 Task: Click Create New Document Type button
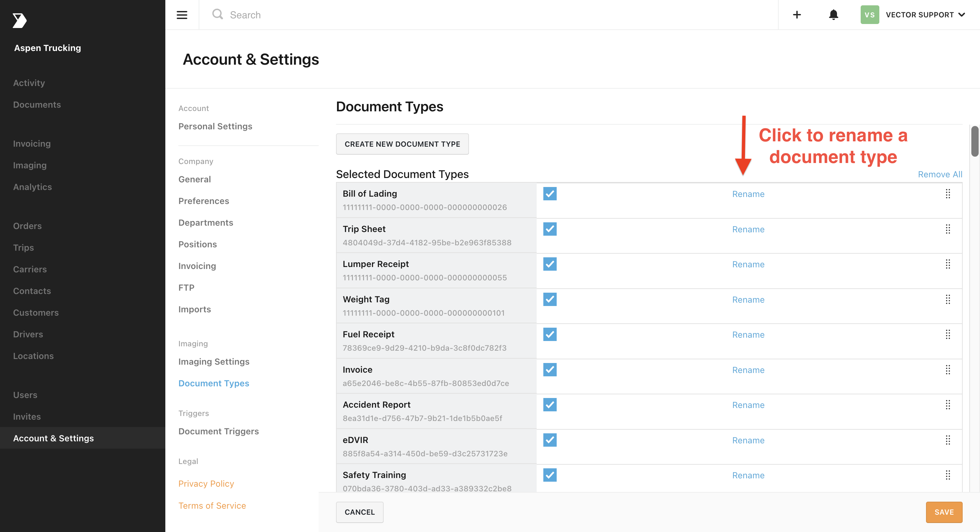tap(402, 144)
